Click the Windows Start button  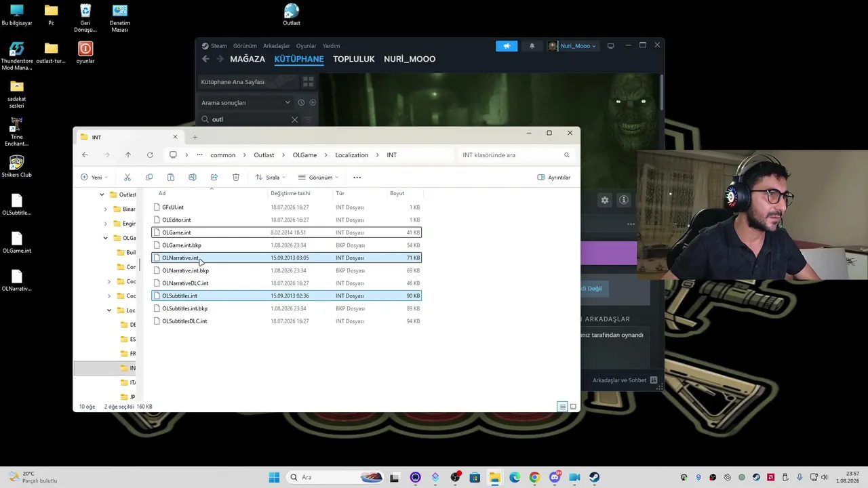274,477
